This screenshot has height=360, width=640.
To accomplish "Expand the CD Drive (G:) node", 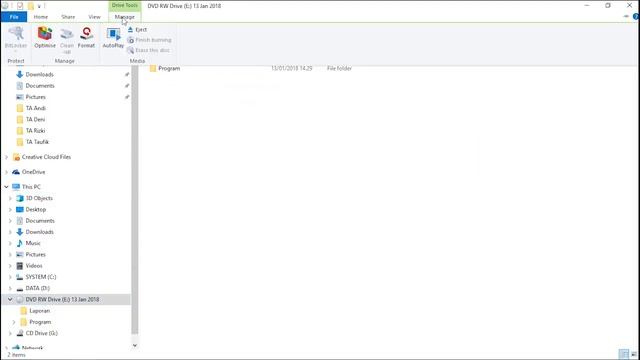I will pyautogui.click(x=10, y=333).
